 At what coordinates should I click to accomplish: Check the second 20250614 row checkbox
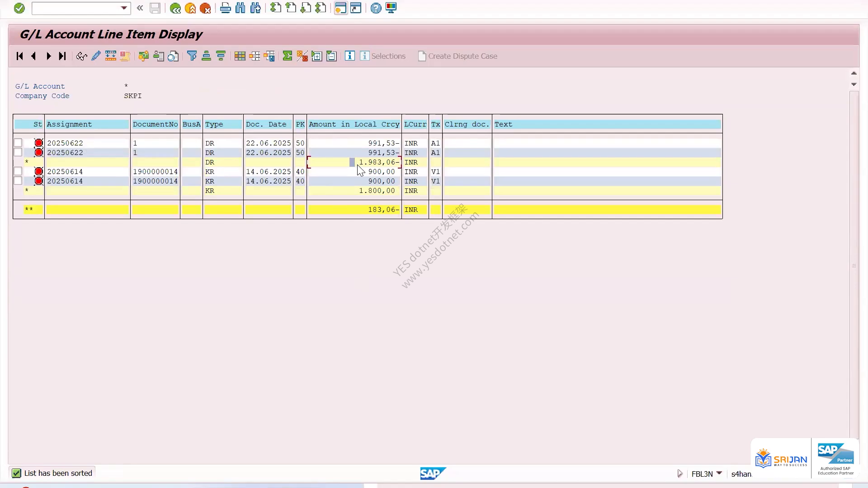[18, 181]
